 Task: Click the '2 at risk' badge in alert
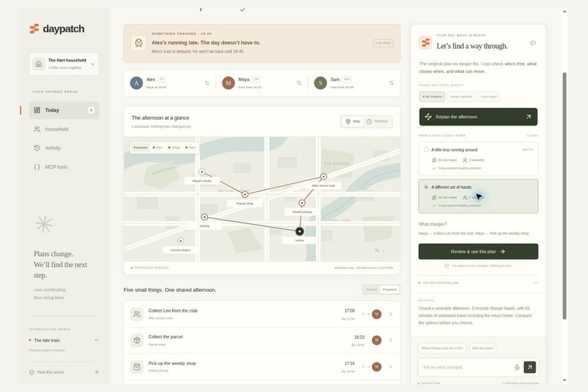[383, 43]
